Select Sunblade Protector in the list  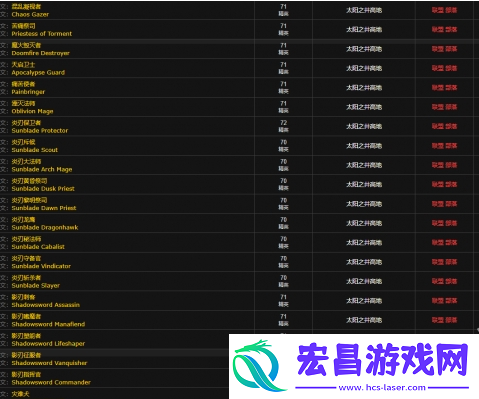(x=40, y=130)
